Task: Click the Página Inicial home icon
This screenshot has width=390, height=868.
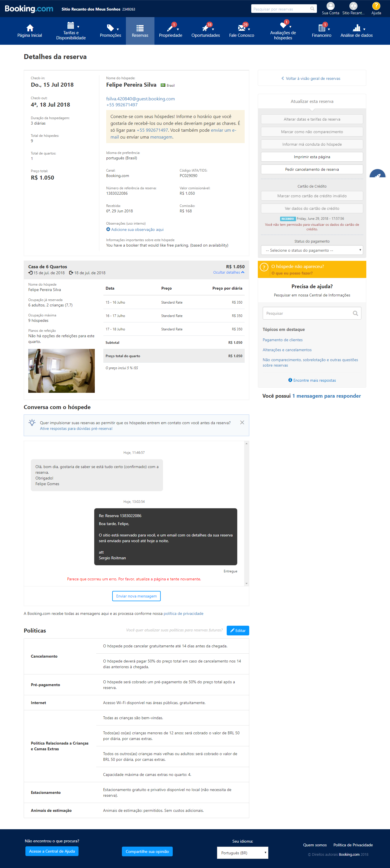Action: (30, 28)
